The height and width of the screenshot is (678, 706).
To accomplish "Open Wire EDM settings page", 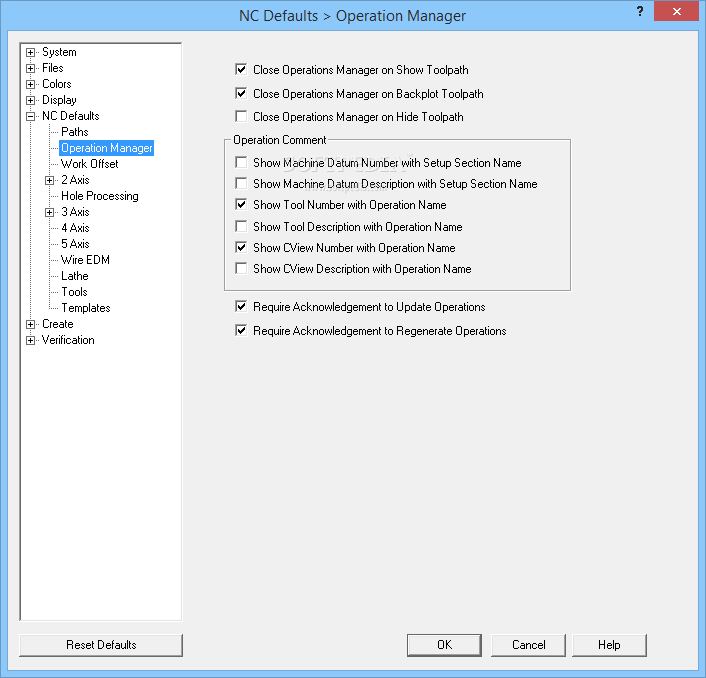I will 86,260.
